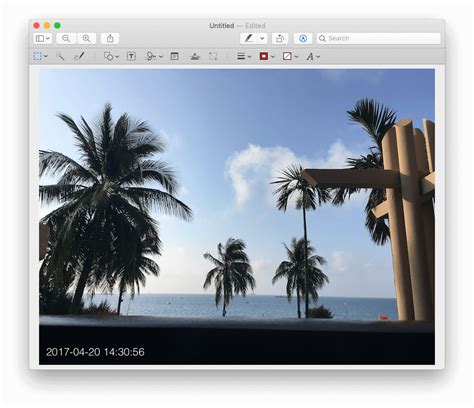Select the Instant Alpha wand tool
Viewport: 474px width, 408px height.
coord(60,56)
